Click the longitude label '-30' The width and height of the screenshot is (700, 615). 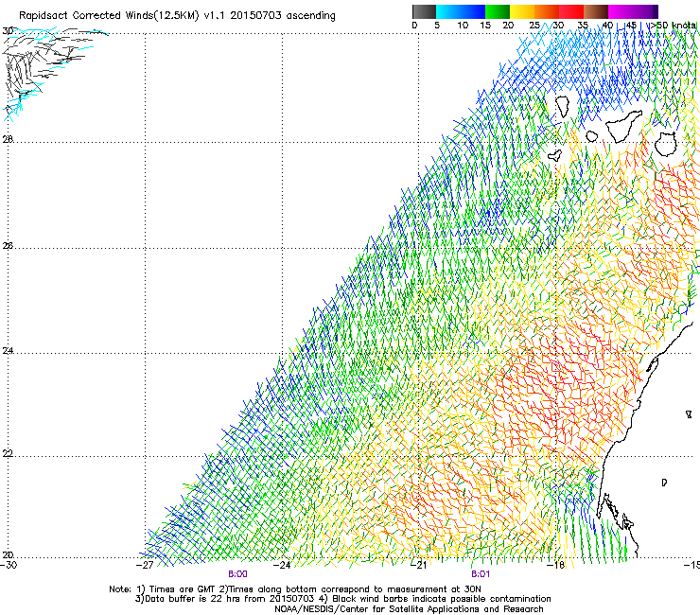(x=8, y=566)
